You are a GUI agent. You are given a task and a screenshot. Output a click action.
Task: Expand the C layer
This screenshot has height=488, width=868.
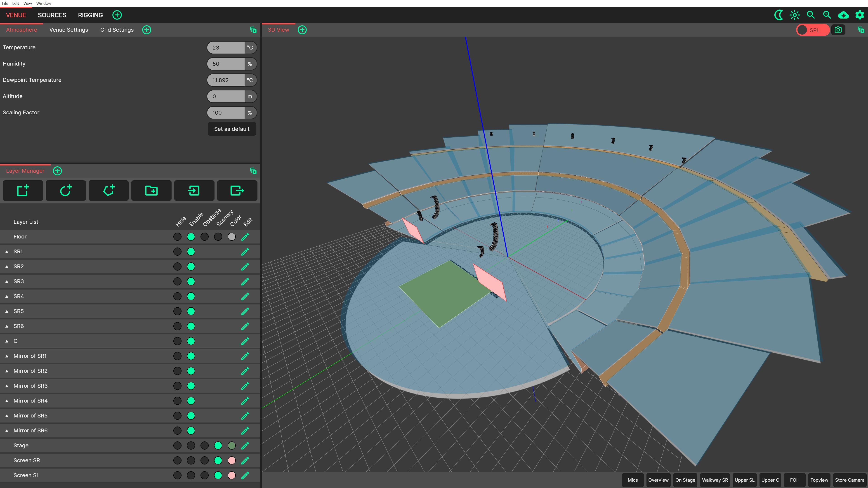pyautogui.click(x=7, y=341)
